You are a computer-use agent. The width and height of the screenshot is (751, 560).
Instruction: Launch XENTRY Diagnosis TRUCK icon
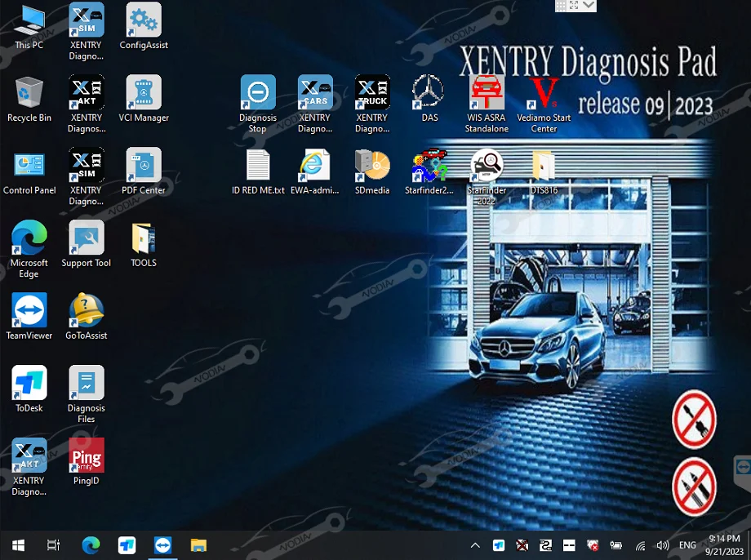click(372, 104)
